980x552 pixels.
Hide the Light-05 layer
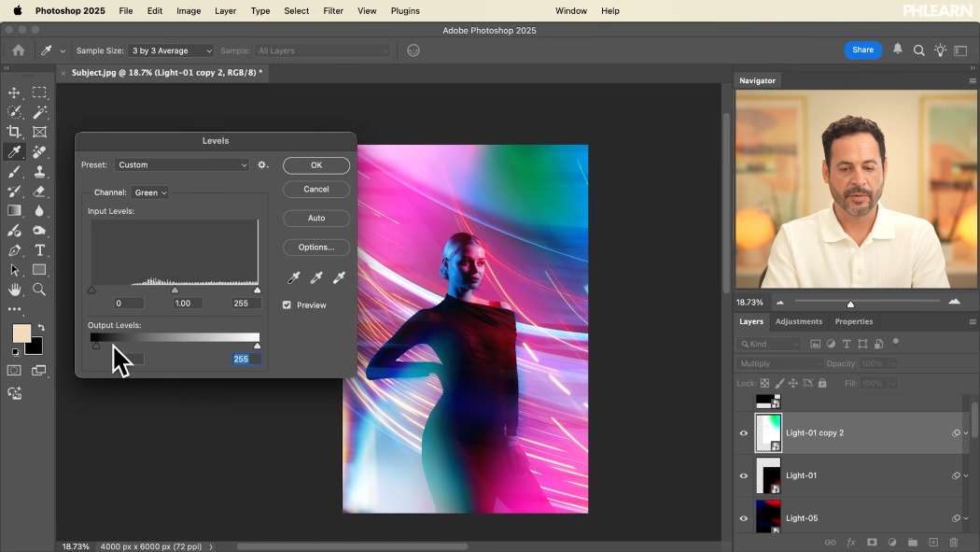[x=744, y=518]
